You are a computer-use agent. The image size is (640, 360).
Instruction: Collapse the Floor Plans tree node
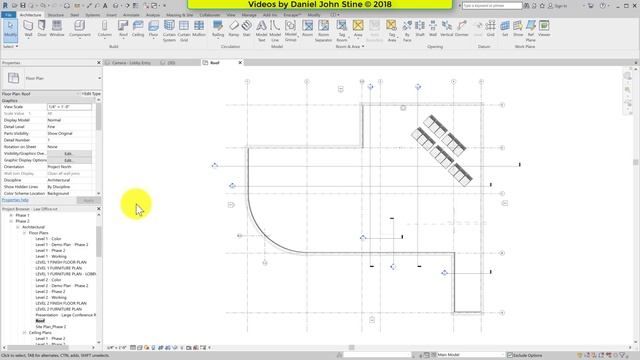click(x=24, y=233)
